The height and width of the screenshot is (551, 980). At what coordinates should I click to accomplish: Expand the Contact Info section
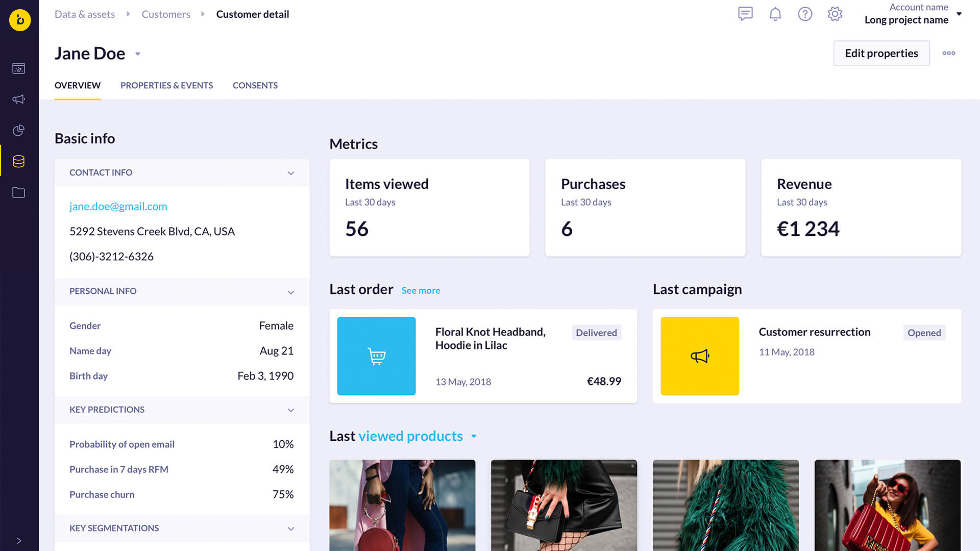(289, 172)
